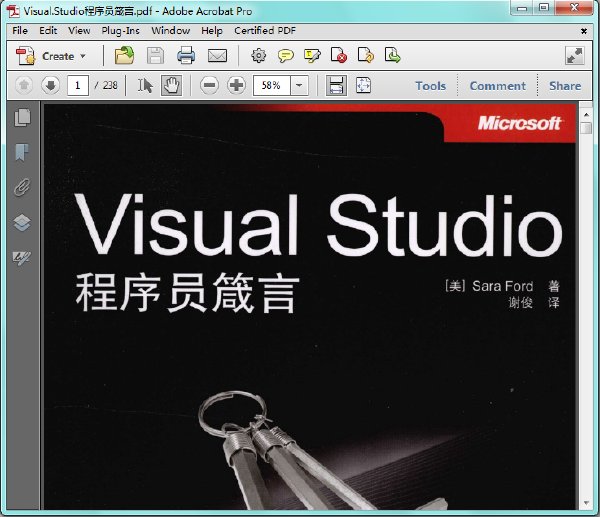Viewport: 600px width, 517px height.
Task: Open the Help menu
Action: (x=212, y=31)
